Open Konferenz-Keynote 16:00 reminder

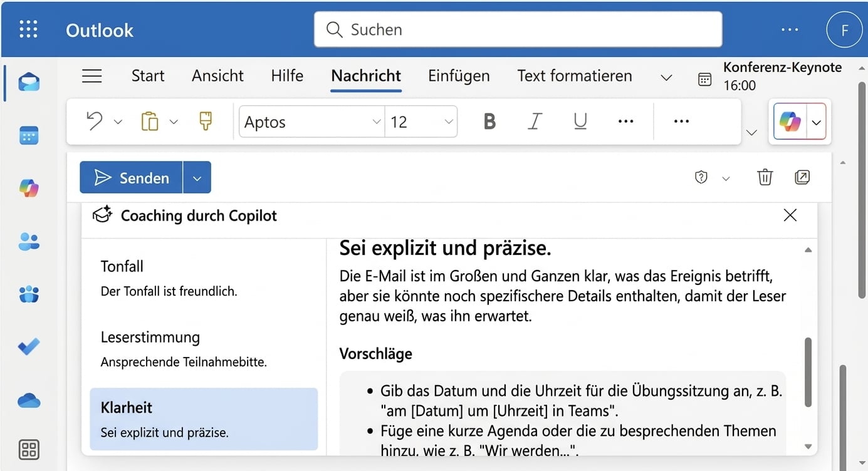click(x=783, y=76)
